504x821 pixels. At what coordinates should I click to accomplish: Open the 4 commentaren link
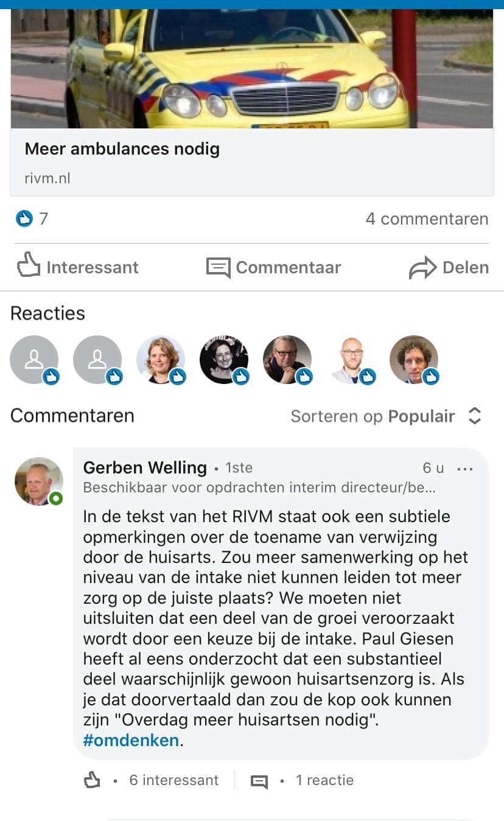(x=427, y=219)
